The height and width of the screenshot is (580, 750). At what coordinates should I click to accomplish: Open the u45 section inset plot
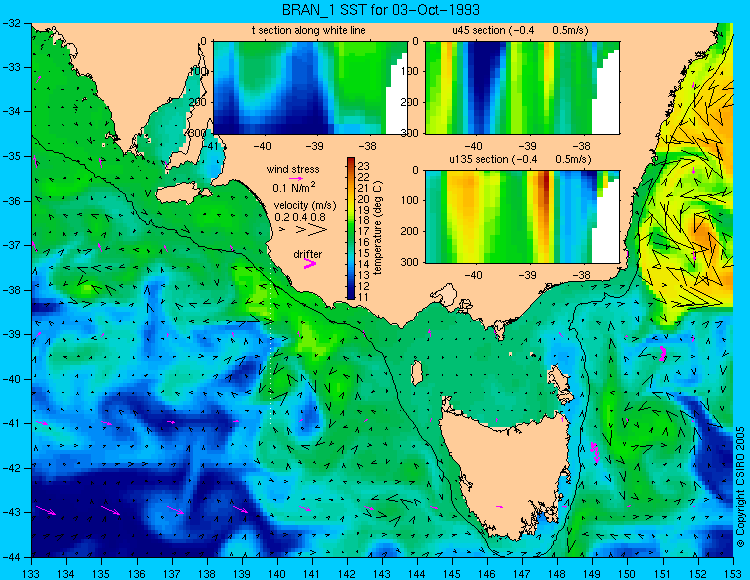click(522, 88)
